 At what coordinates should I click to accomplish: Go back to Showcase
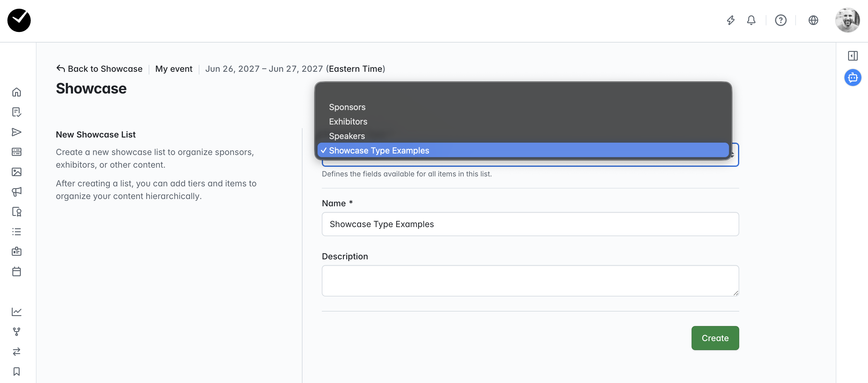[x=100, y=69]
